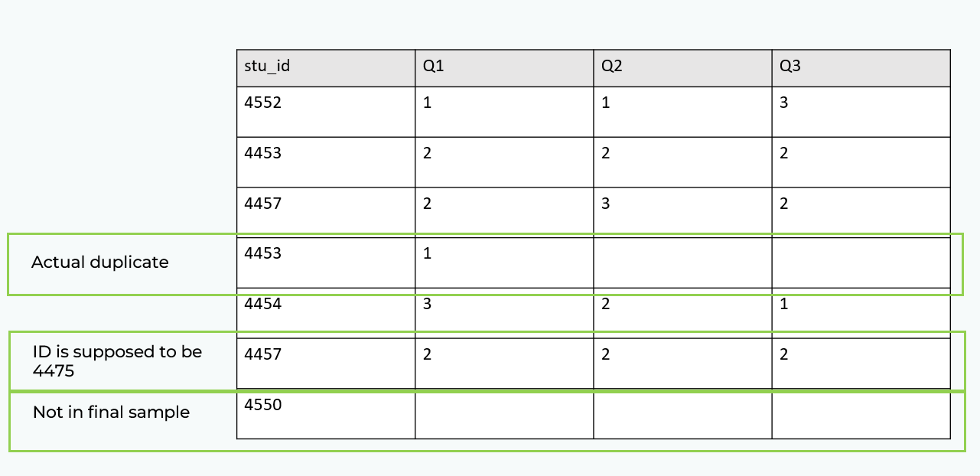The width and height of the screenshot is (980, 476).
Task: Click the Q3 value for student 4552
Action: click(x=783, y=103)
